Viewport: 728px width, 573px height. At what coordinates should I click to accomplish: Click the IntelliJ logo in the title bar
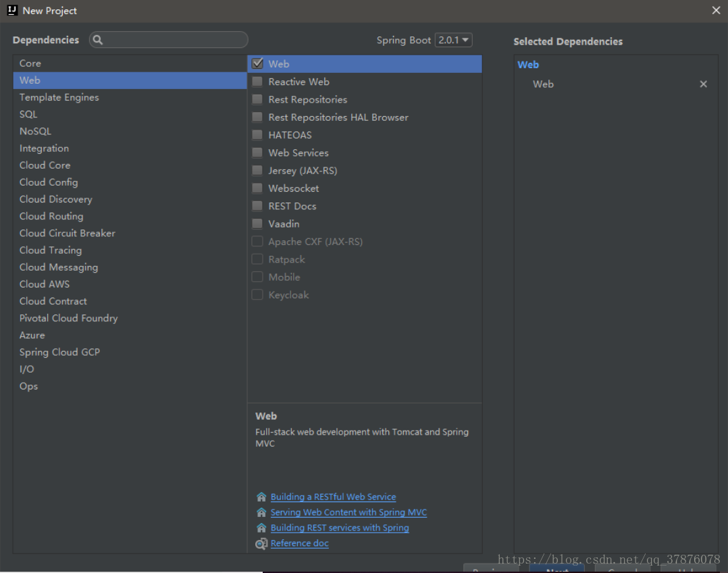pyautogui.click(x=12, y=10)
